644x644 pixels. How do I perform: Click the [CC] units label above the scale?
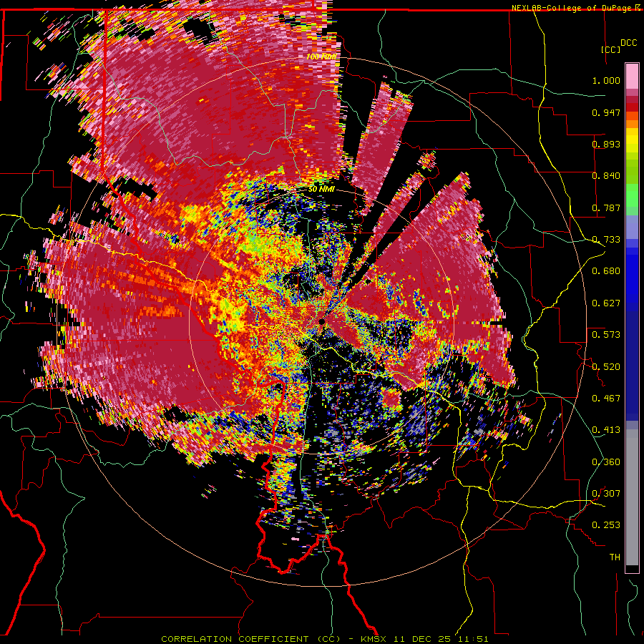(x=610, y=49)
